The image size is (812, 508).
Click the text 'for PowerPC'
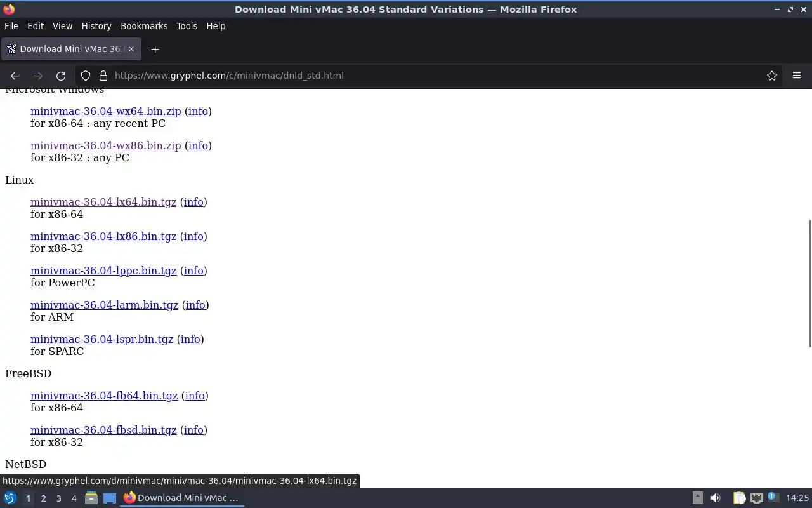[x=63, y=283]
